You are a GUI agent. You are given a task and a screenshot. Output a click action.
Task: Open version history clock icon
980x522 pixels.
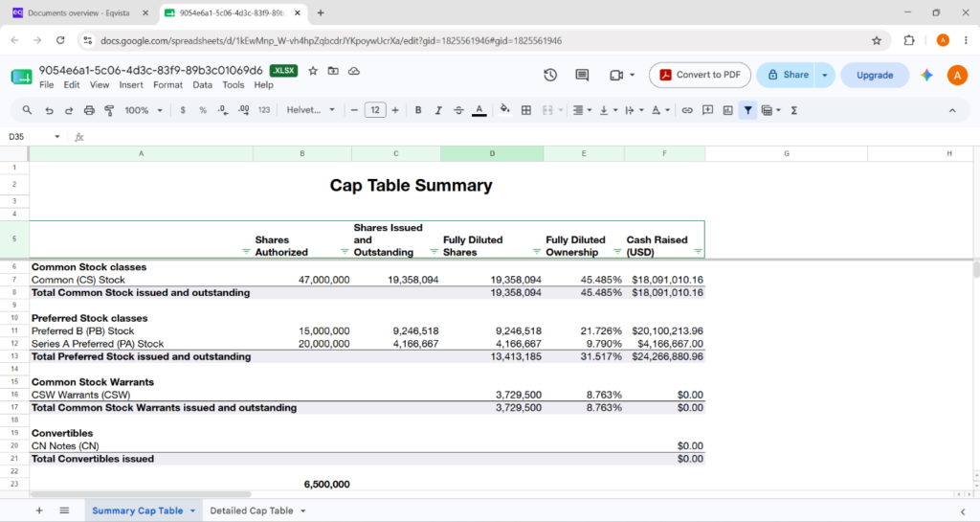click(x=550, y=75)
